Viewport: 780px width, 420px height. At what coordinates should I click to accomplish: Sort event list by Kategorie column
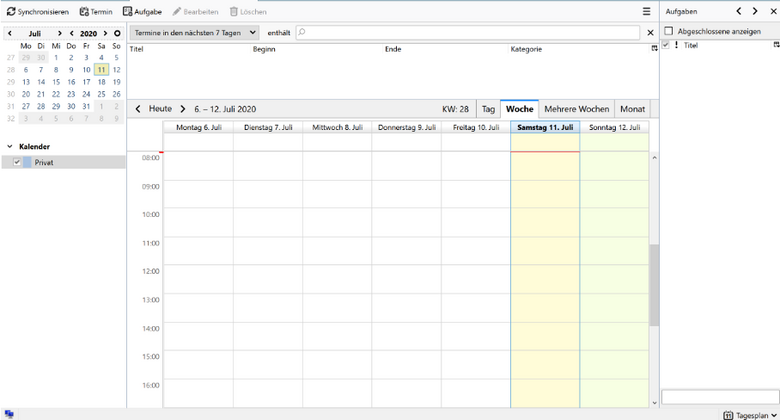coord(580,49)
